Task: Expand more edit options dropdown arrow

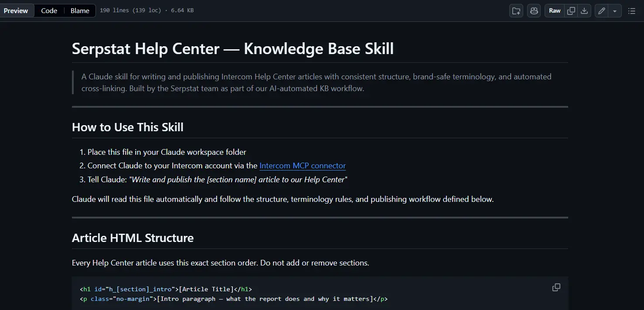Action: pos(615,11)
